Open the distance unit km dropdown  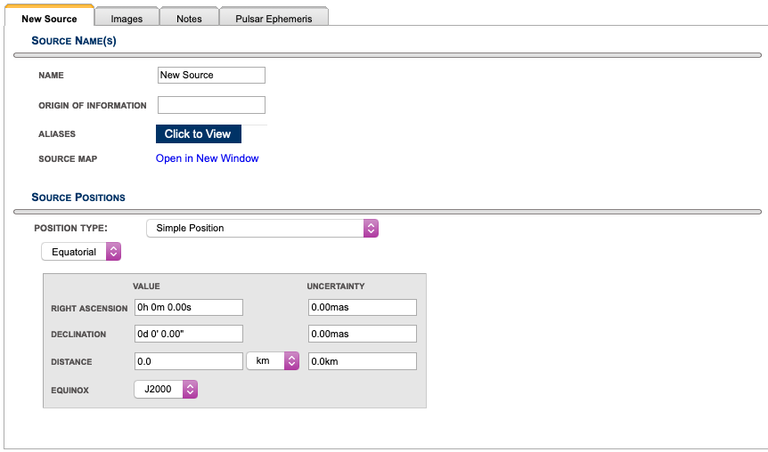pos(273,361)
